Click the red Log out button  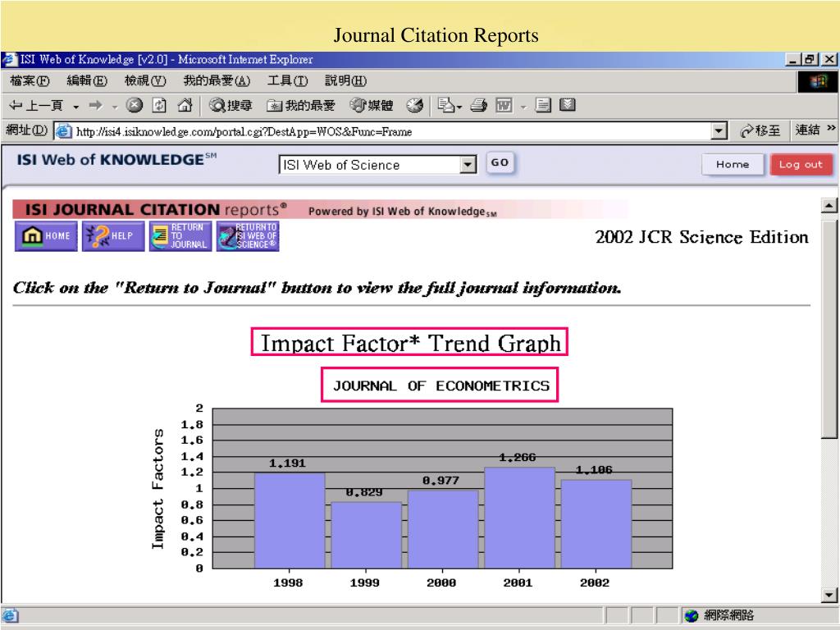(x=801, y=164)
